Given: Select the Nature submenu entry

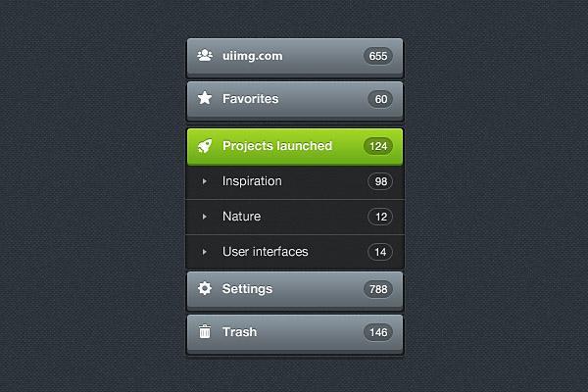Looking at the screenshot, I should (x=241, y=217).
